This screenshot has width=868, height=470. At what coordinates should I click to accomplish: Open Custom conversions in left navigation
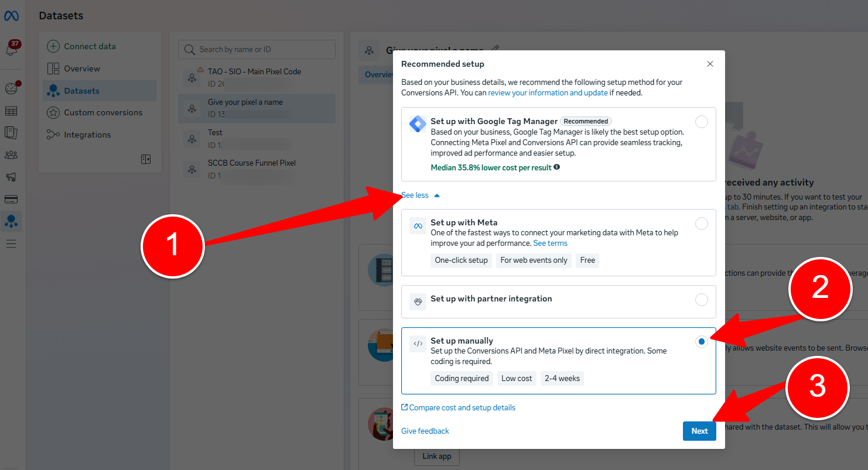(x=100, y=112)
